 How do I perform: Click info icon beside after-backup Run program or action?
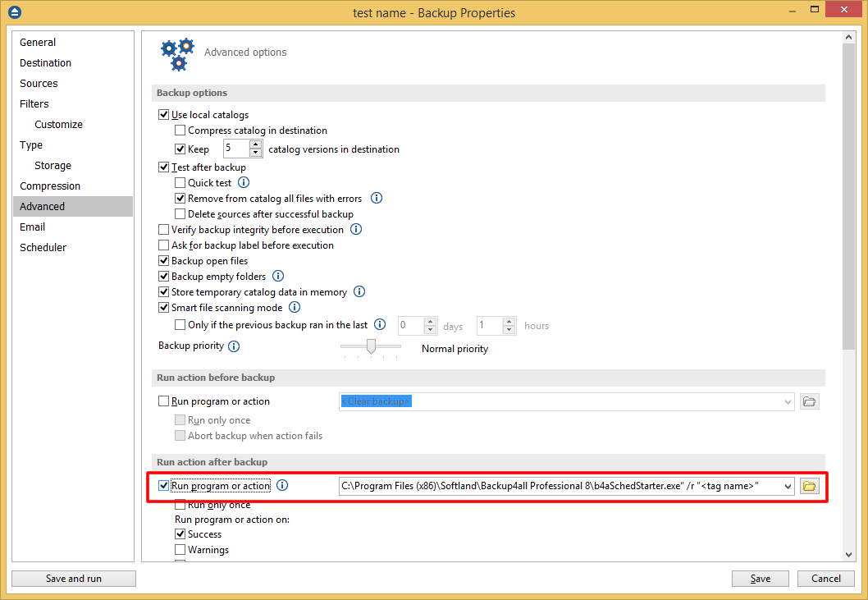pos(282,485)
